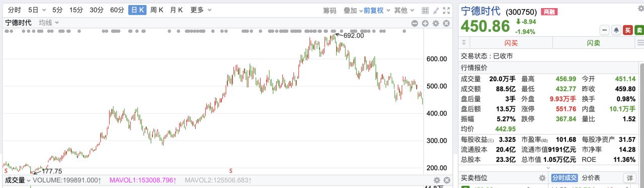
Task: Zoom out chart with minus icon
Action: pos(415,23)
